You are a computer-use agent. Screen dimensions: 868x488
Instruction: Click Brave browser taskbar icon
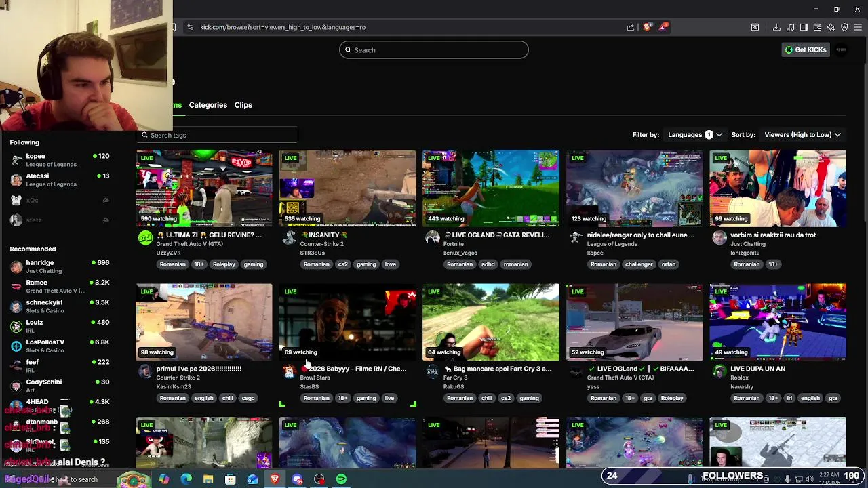click(x=275, y=479)
